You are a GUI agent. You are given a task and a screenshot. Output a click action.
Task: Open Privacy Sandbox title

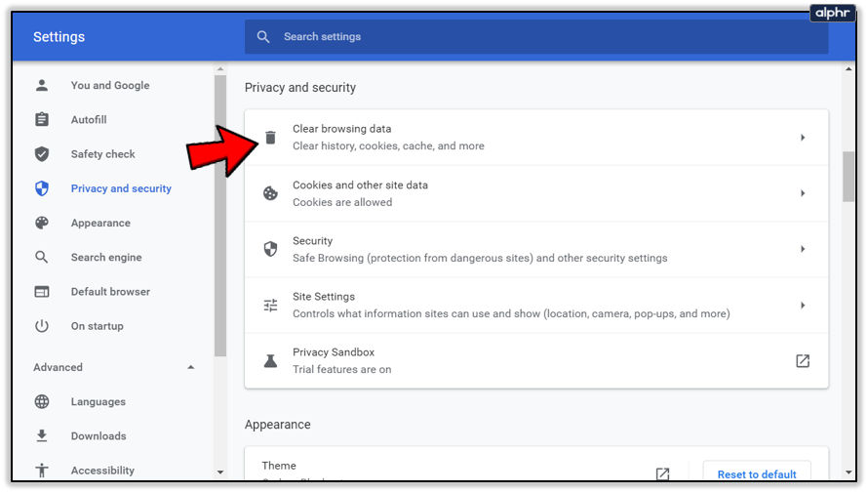tap(334, 352)
